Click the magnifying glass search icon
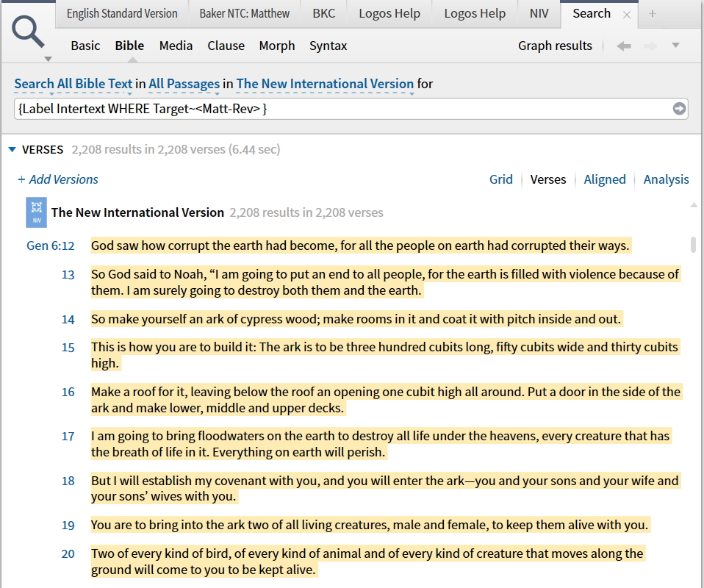Viewport: 704px width, 588px height. pos(28,32)
